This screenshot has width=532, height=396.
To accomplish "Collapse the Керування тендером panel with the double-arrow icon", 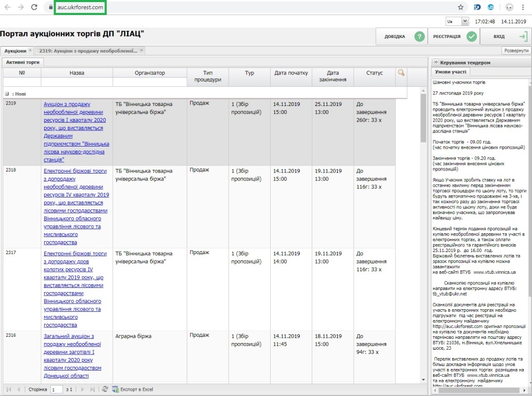I will pyautogui.click(x=436, y=62).
